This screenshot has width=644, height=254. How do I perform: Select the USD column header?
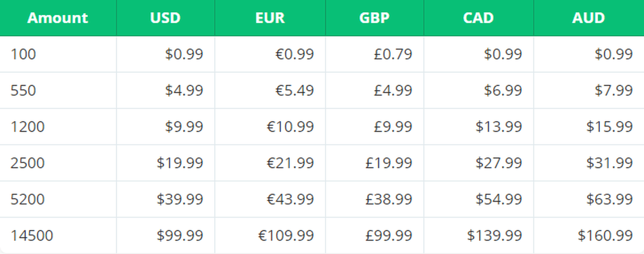165,18
